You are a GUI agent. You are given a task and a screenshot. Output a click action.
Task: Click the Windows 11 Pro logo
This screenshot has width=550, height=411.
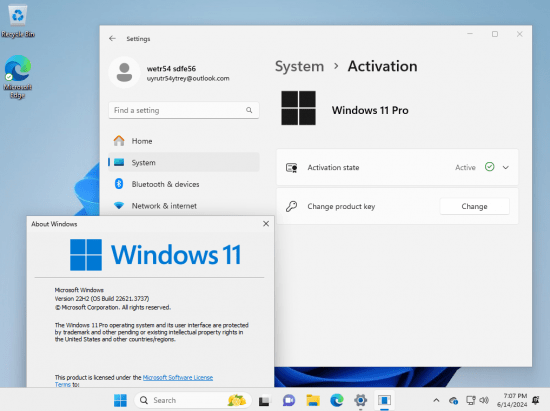pos(299,108)
